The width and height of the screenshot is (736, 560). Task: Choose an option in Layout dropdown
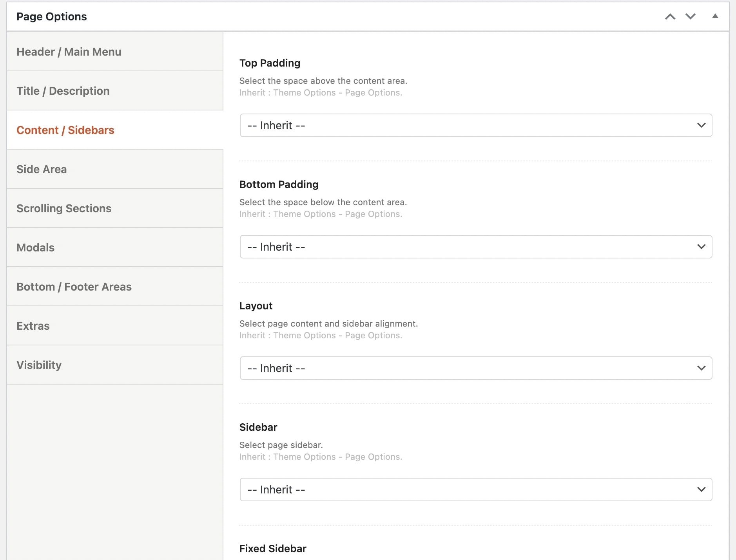coord(476,368)
